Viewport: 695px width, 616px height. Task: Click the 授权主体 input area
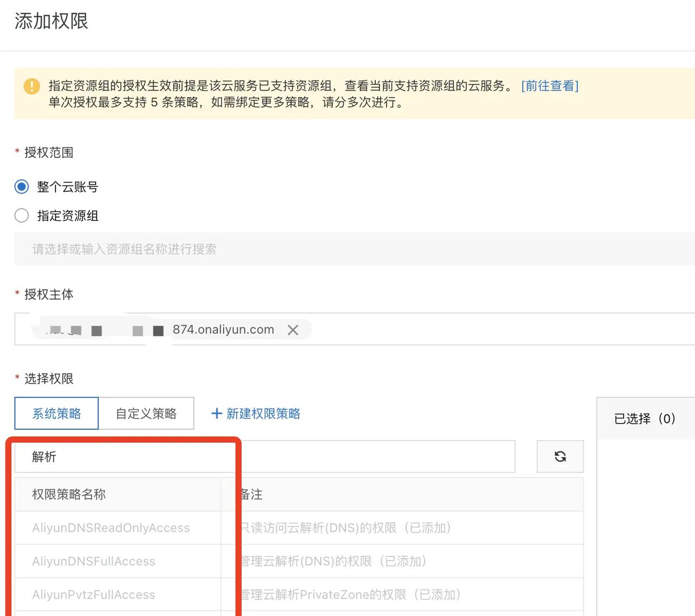pyautogui.click(x=434, y=329)
